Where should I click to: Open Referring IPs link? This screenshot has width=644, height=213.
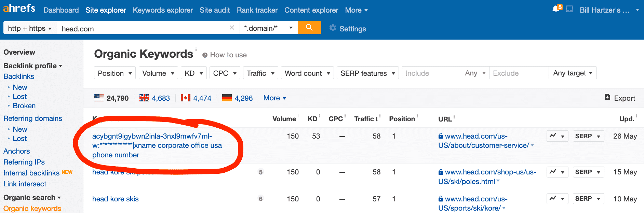[x=24, y=162]
